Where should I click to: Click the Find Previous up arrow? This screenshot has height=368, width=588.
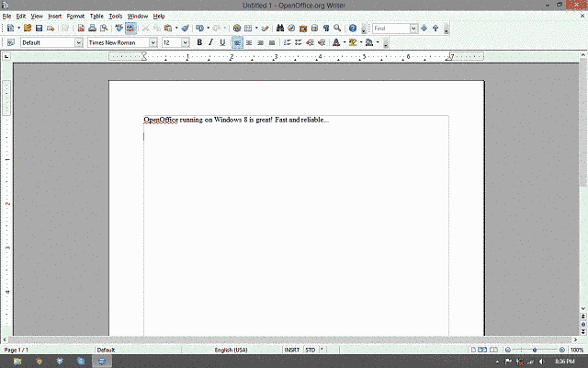pos(435,29)
